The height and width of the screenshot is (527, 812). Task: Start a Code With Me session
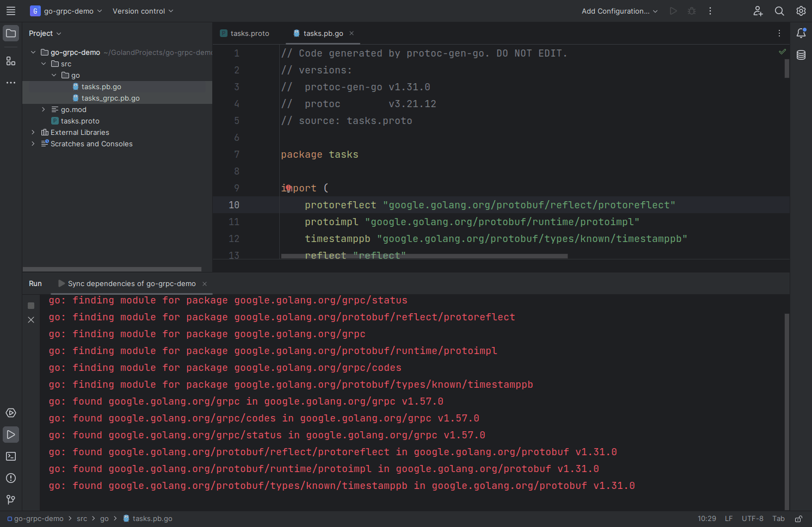pyautogui.click(x=758, y=11)
